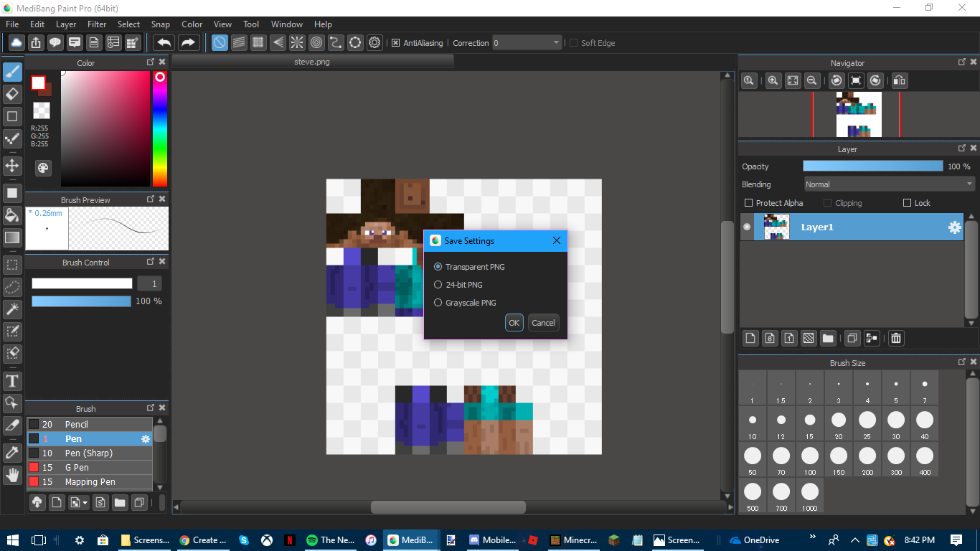Click the grid snap icon
This screenshot has width=980, height=551.
258,43
